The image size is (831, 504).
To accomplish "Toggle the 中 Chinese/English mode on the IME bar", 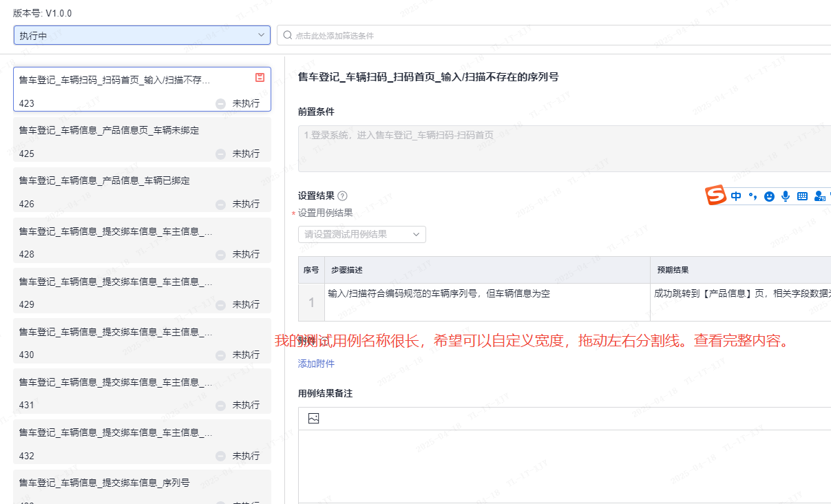I will point(736,196).
